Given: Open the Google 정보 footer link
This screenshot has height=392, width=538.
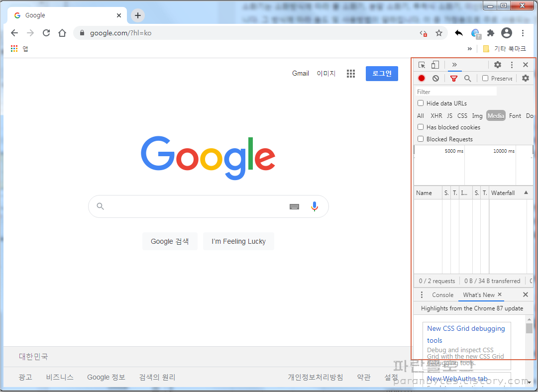Looking at the screenshot, I should pyautogui.click(x=106, y=377).
